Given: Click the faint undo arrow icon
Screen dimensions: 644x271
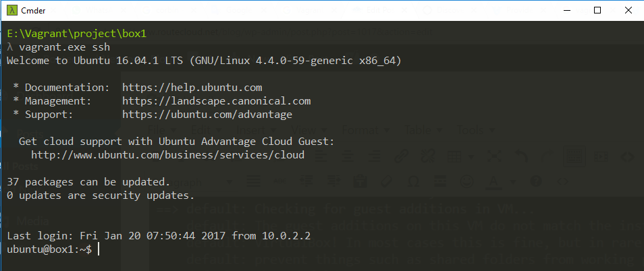Looking at the screenshot, I should pos(520,156).
